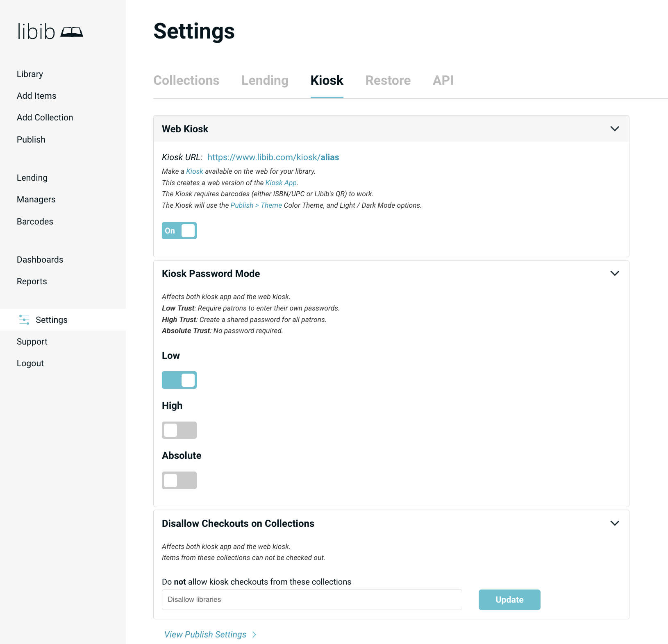Collapse the Disallow Checkouts on Collections panel
Viewport: 668px width, 644px height.
tap(615, 523)
